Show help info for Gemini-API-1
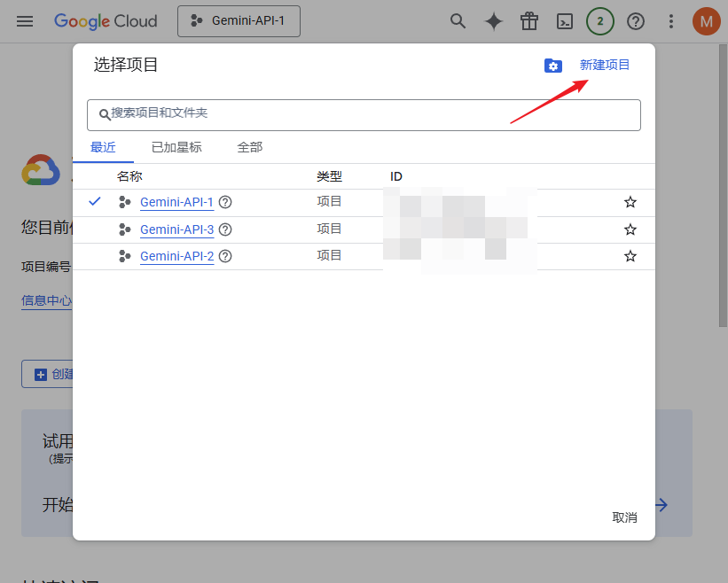The width and height of the screenshot is (728, 583). (x=225, y=202)
